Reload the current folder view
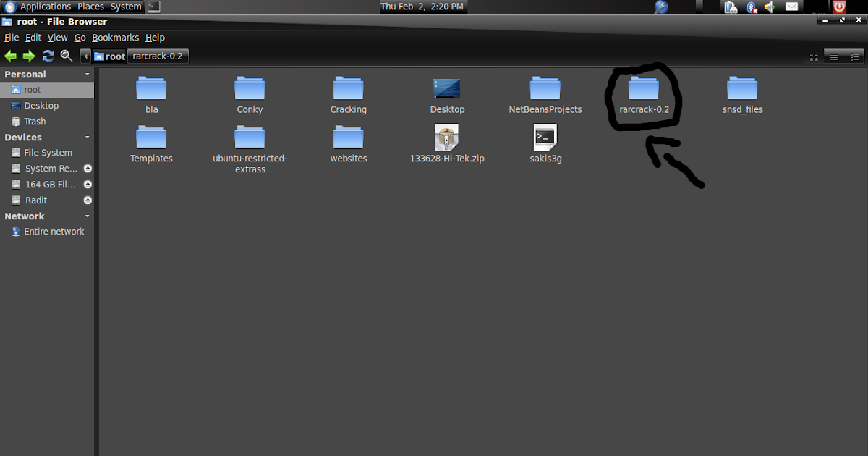The height and width of the screenshot is (456, 868). 48,56
